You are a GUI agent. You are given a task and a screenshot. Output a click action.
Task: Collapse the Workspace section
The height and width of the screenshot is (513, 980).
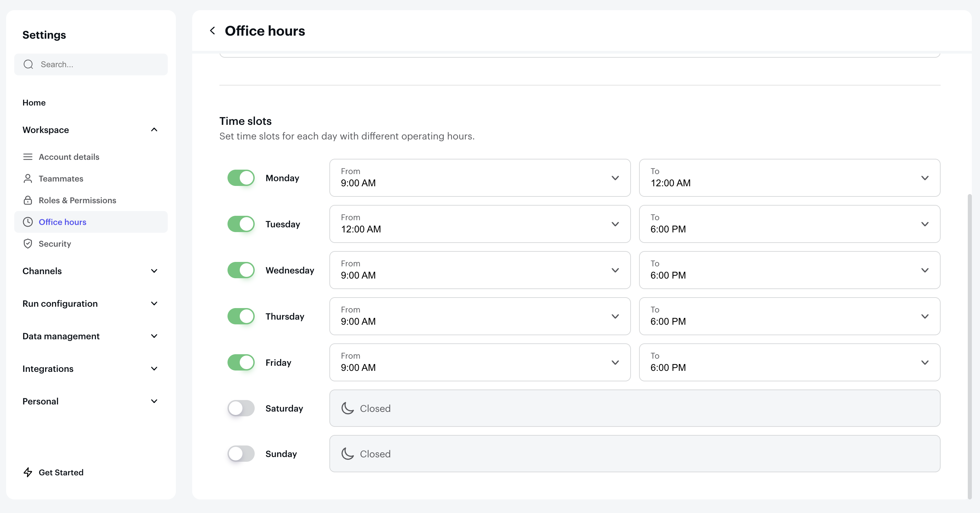click(91, 130)
